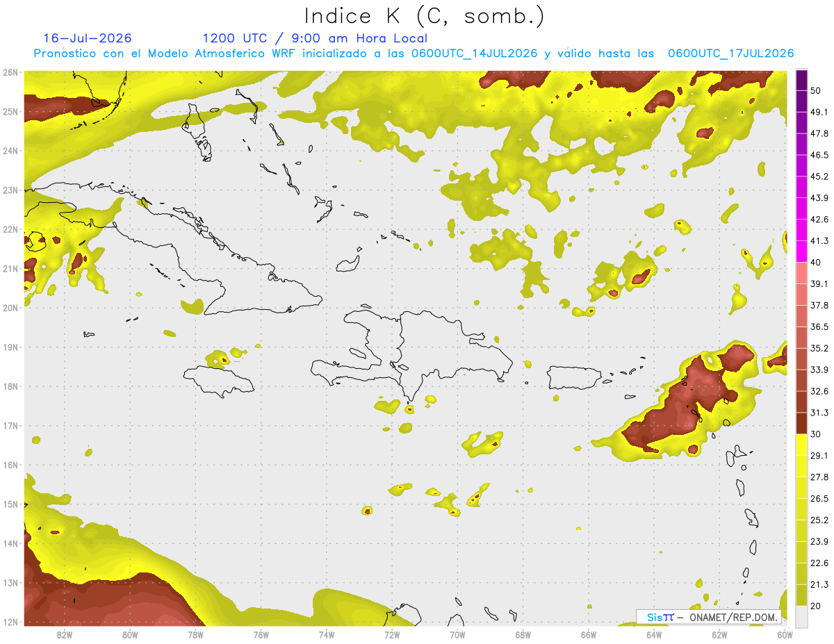Click the longitude label "76W"
This screenshot has height=644, width=834.
[x=261, y=634]
